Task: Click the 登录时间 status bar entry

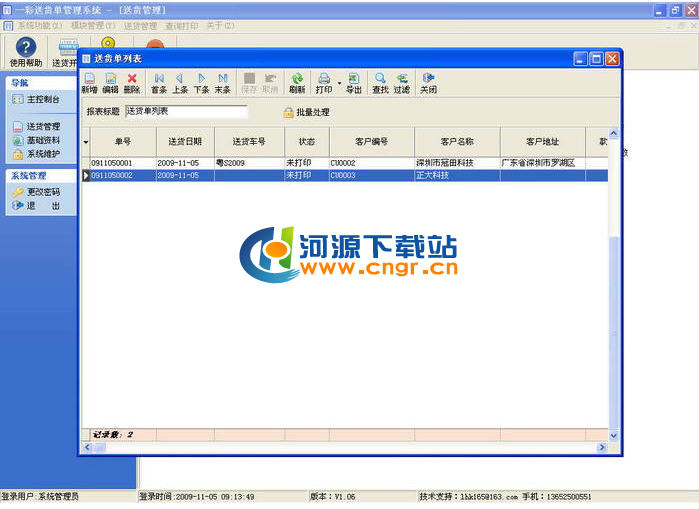Action: pyautogui.click(x=197, y=497)
